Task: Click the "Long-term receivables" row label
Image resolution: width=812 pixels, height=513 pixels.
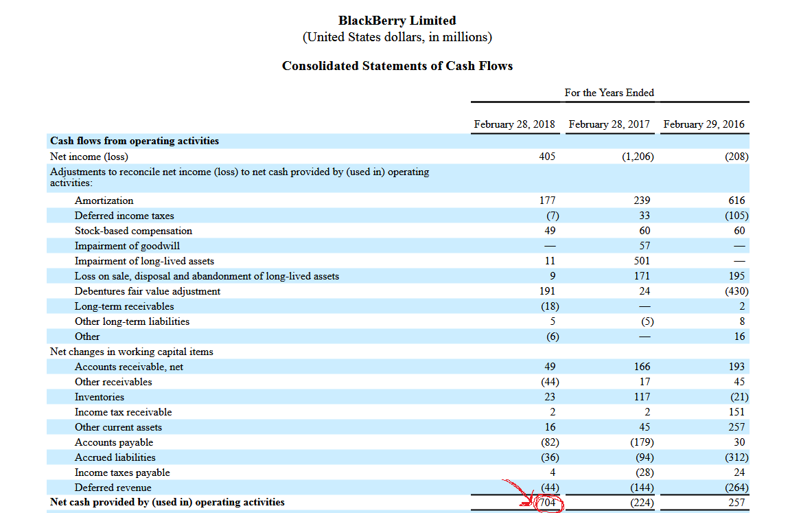Action: coord(124,306)
